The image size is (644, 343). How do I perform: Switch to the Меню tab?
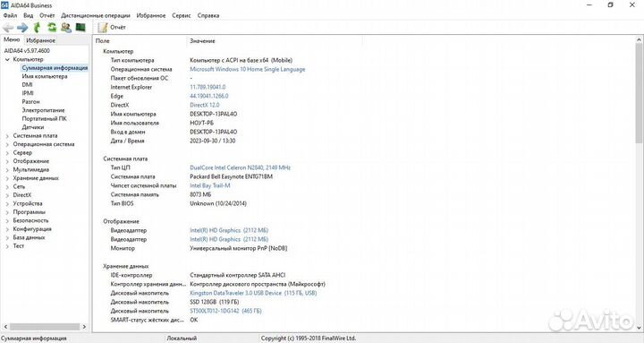click(x=12, y=39)
